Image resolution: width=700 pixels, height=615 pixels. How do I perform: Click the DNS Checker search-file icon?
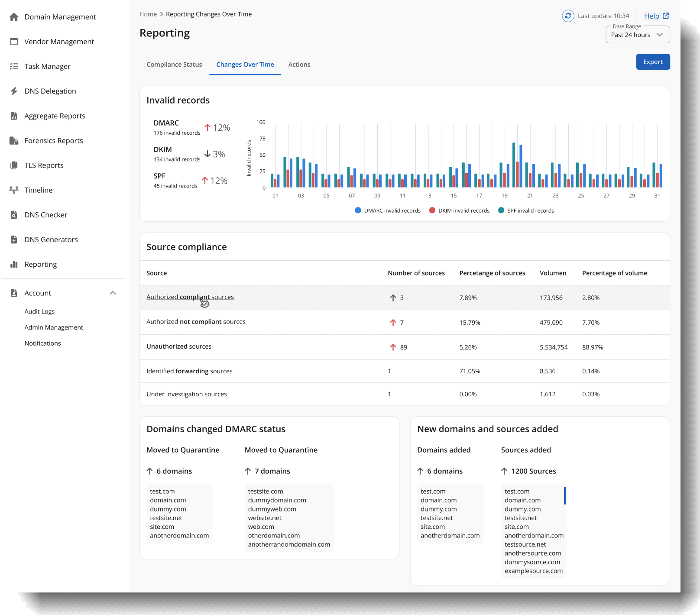(14, 215)
